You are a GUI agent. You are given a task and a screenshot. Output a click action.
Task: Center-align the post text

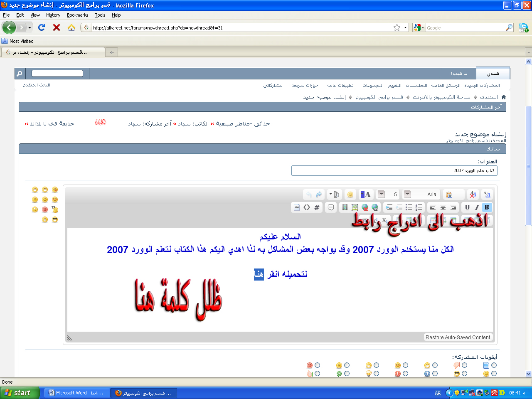tap(443, 207)
